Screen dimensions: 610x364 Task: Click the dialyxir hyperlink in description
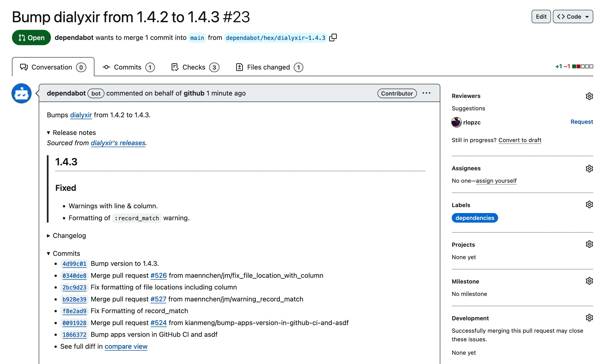tap(81, 115)
